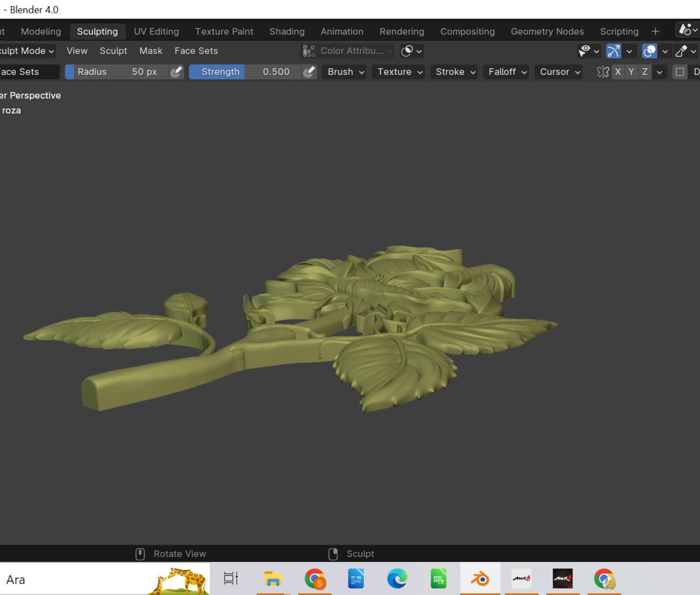Tick the checkbox right of symmetry options
Screen dimensions: 700x595
point(680,72)
